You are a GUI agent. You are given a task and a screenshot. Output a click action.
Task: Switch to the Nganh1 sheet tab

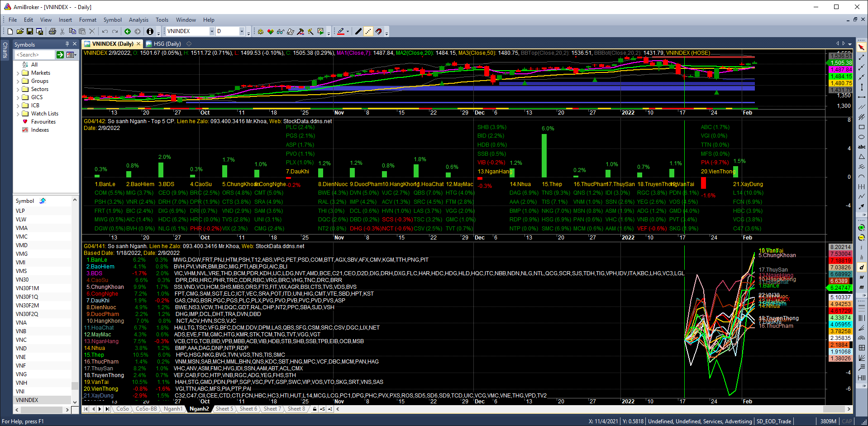(x=173, y=409)
